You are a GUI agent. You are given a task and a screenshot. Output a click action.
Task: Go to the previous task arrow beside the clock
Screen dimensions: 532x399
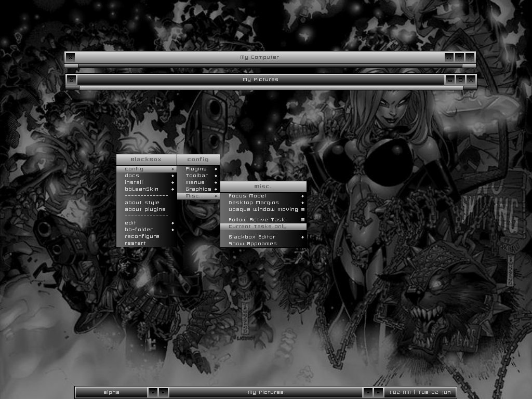point(368,392)
